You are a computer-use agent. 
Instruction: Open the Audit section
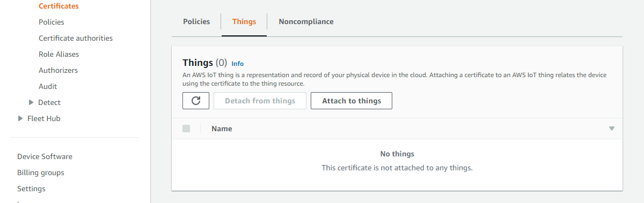pyautogui.click(x=48, y=86)
